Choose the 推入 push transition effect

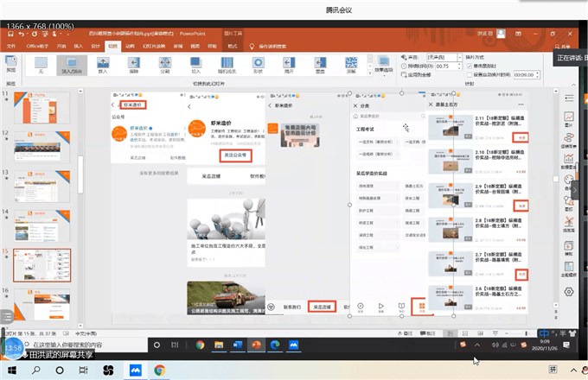pyautogui.click(x=104, y=65)
